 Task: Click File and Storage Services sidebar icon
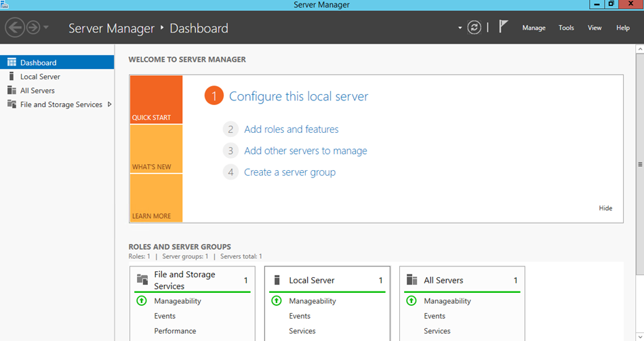12,104
